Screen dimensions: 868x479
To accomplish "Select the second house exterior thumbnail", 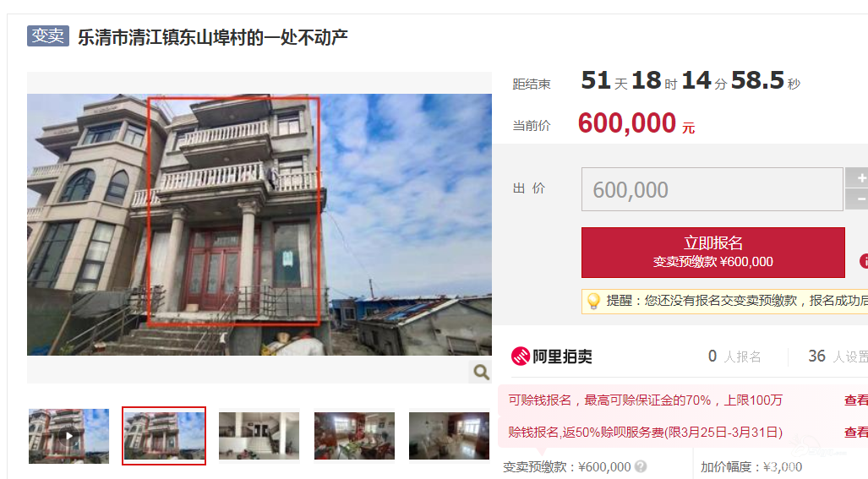I will 164,435.
